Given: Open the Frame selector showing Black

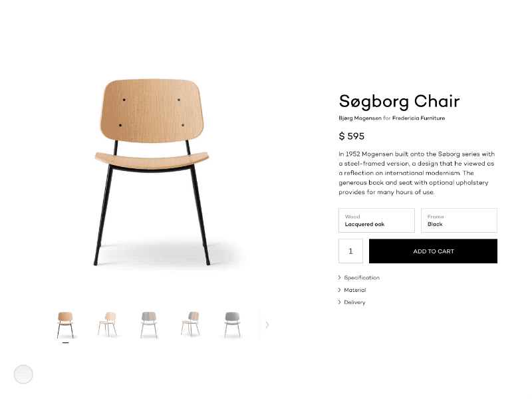Looking at the screenshot, I should coord(459,220).
